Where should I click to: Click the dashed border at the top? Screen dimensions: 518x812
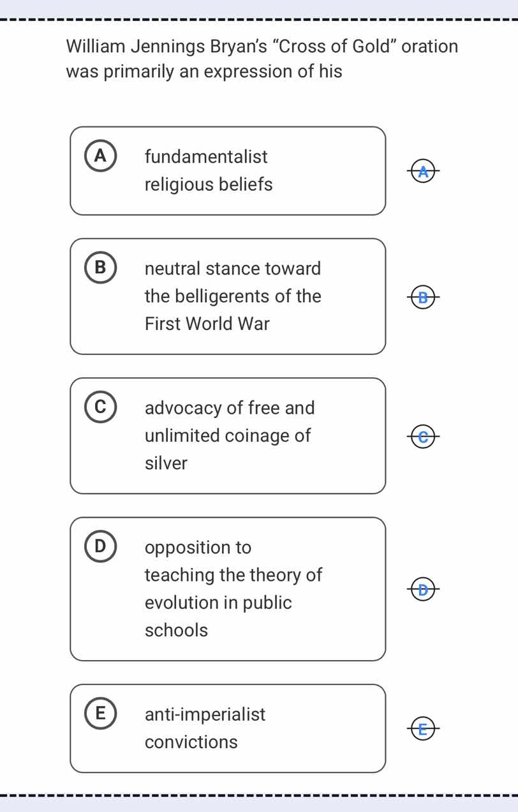click(x=259, y=20)
